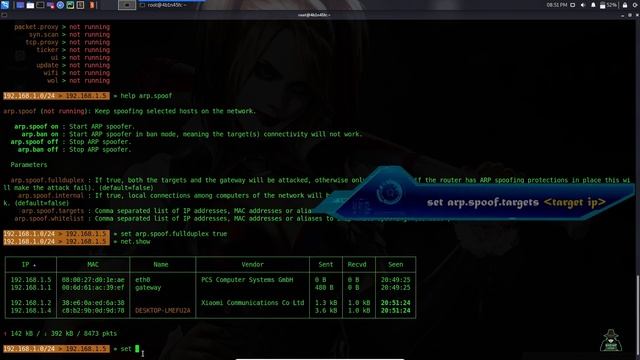Open the display icon beside the clock

coord(573,5)
